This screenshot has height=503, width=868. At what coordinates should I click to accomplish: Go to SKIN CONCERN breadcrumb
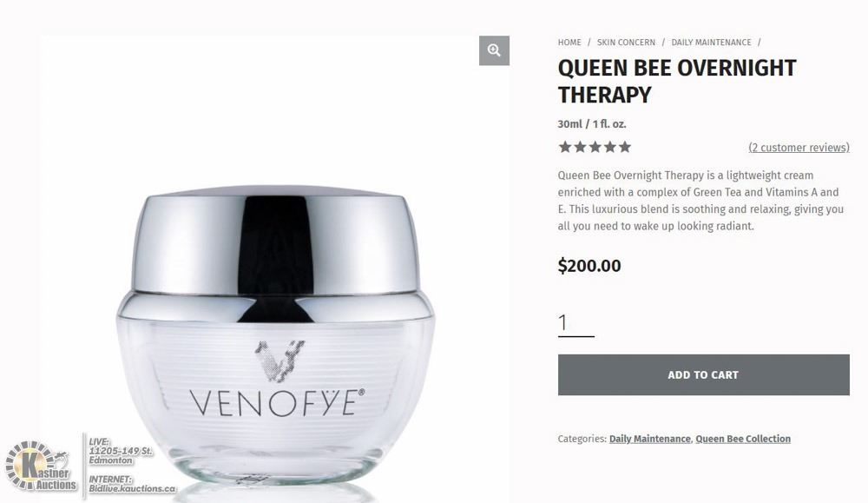pos(626,42)
